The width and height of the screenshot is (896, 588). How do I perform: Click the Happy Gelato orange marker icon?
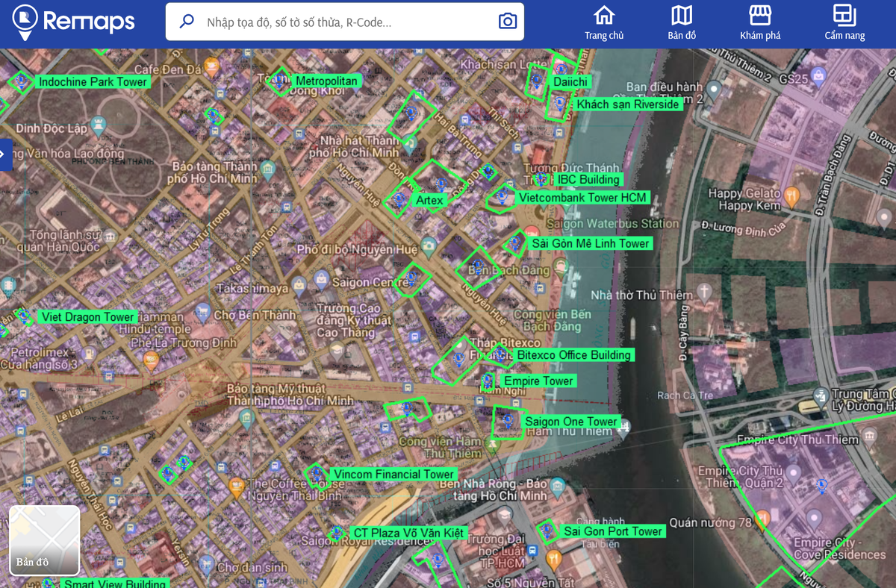coord(791,195)
